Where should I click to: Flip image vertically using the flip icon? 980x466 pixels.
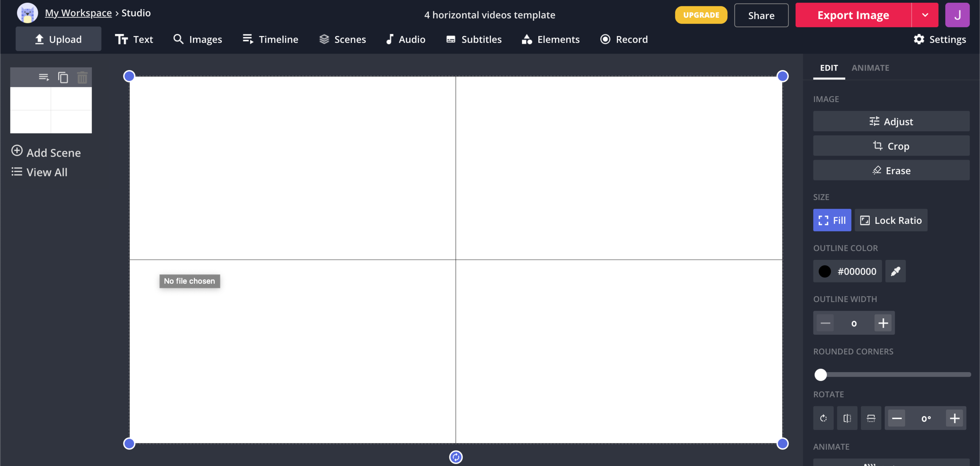(871, 418)
